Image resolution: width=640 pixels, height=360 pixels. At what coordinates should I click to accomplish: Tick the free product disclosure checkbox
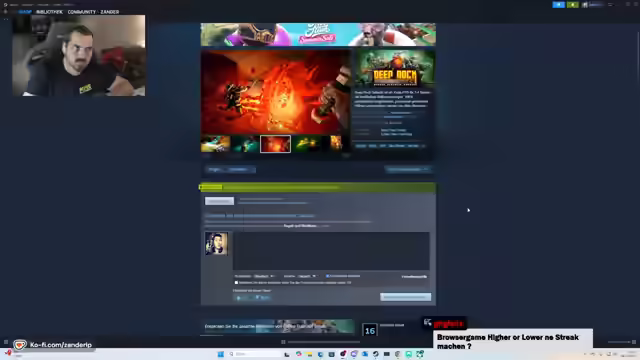point(236,282)
